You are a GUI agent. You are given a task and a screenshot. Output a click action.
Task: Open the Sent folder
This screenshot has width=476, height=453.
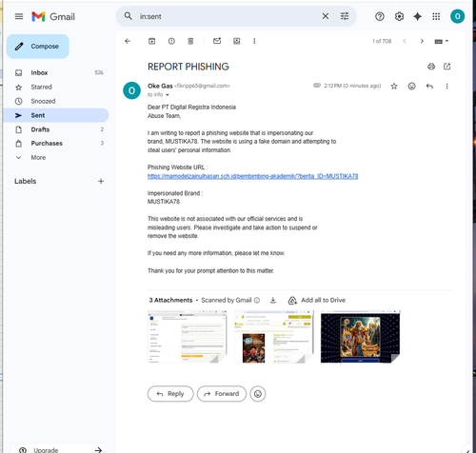(56, 115)
